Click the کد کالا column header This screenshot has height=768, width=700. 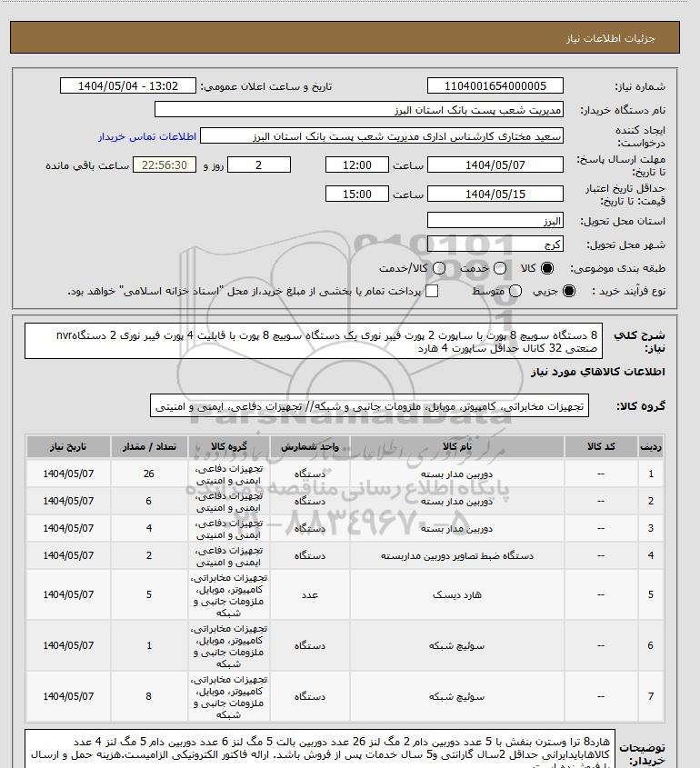pos(601,446)
